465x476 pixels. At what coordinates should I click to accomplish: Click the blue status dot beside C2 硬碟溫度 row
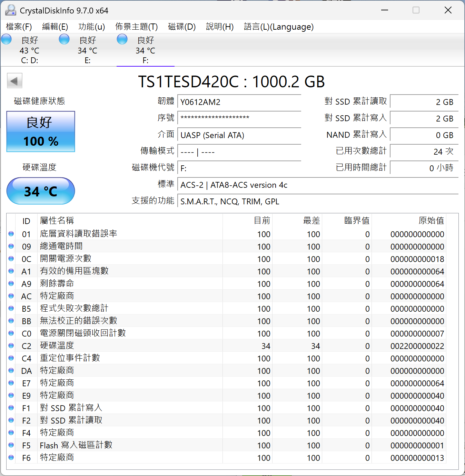point(11,346)
